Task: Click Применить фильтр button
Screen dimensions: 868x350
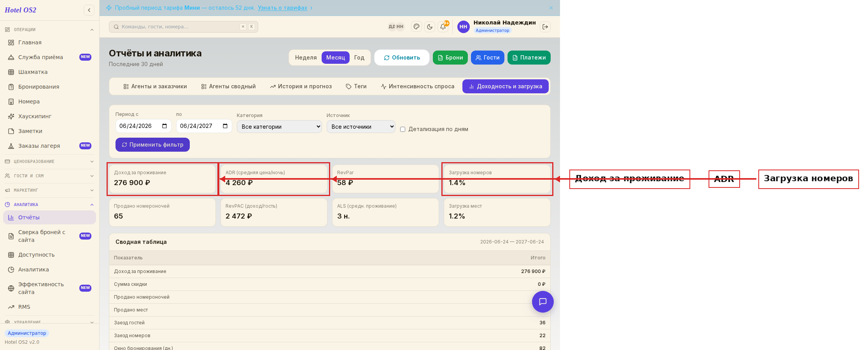Action: click(x=152, y=145)
